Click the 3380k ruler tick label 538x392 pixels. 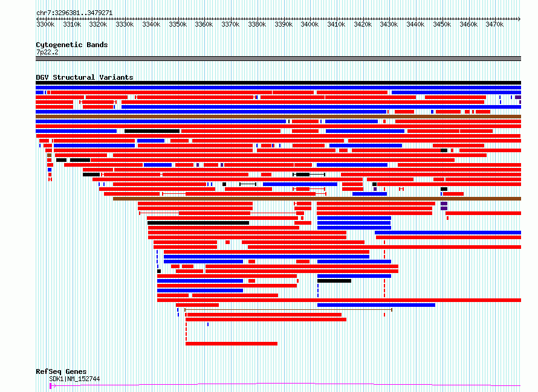coord(257,24)
